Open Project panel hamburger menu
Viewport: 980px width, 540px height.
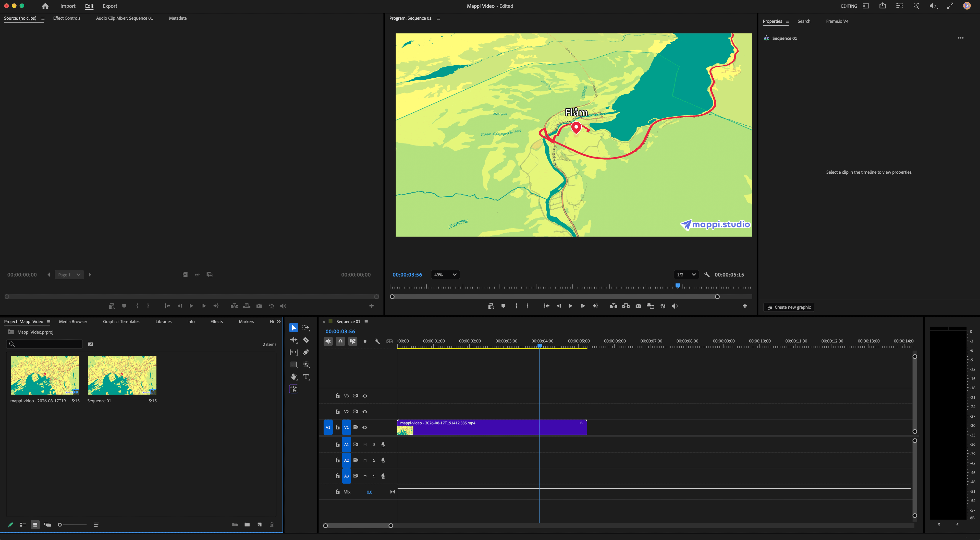(x=48, y=321)
